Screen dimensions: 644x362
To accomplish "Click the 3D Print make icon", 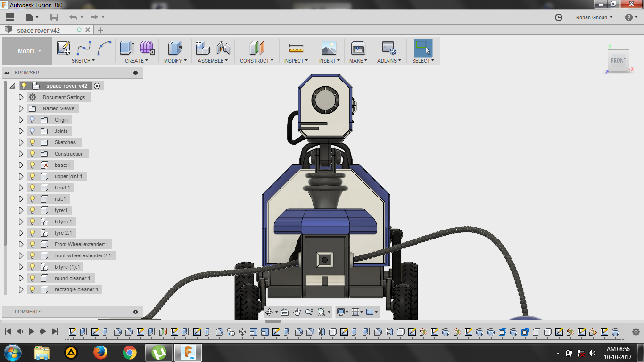I will (358, 48).
